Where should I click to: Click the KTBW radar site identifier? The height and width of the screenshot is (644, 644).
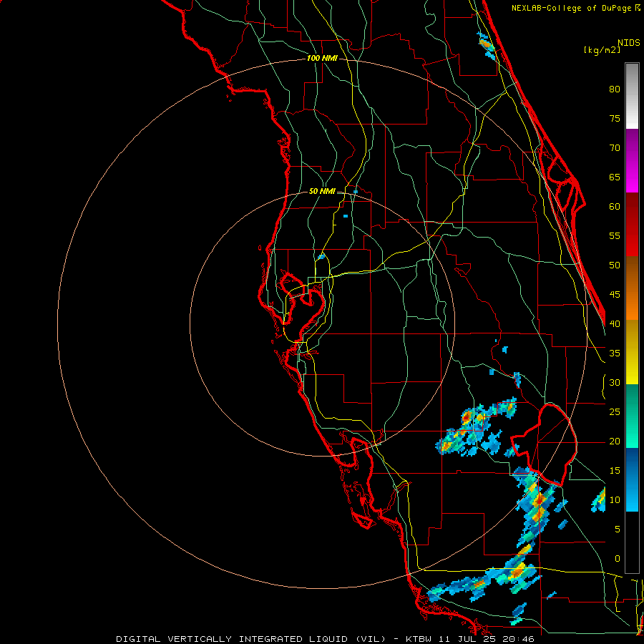click(x=421, y=639)
